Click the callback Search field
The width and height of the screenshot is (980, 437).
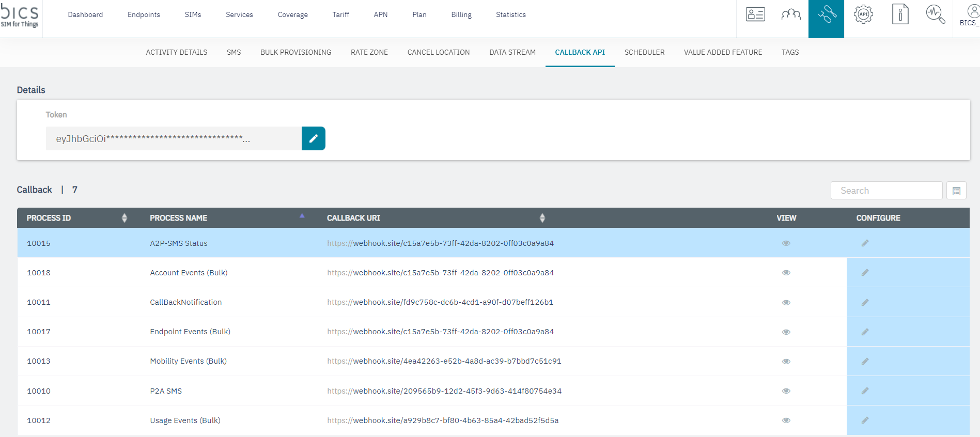pyautogui.click(x=886, y=191)
